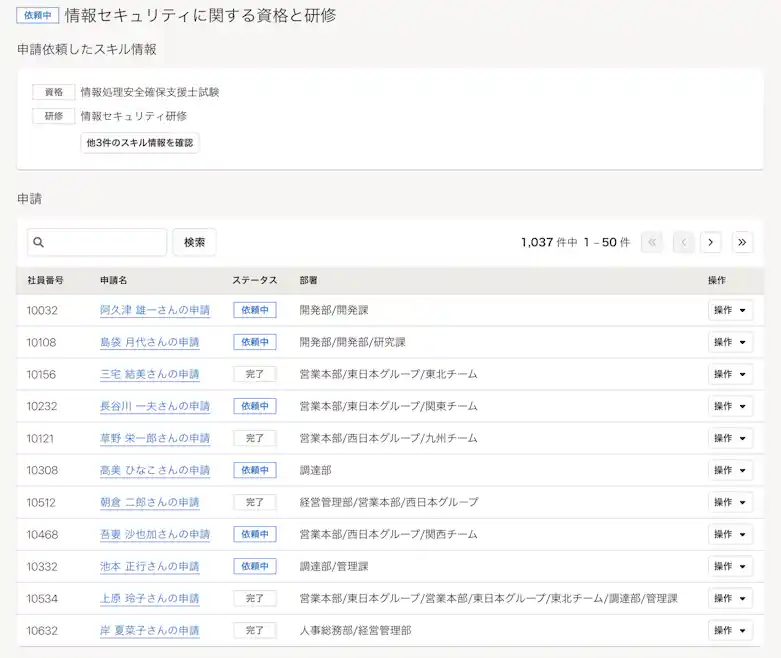The width and height of the screenshot is (781, 658).
Task: Go to previous page of results
Action: pos(683,242)
